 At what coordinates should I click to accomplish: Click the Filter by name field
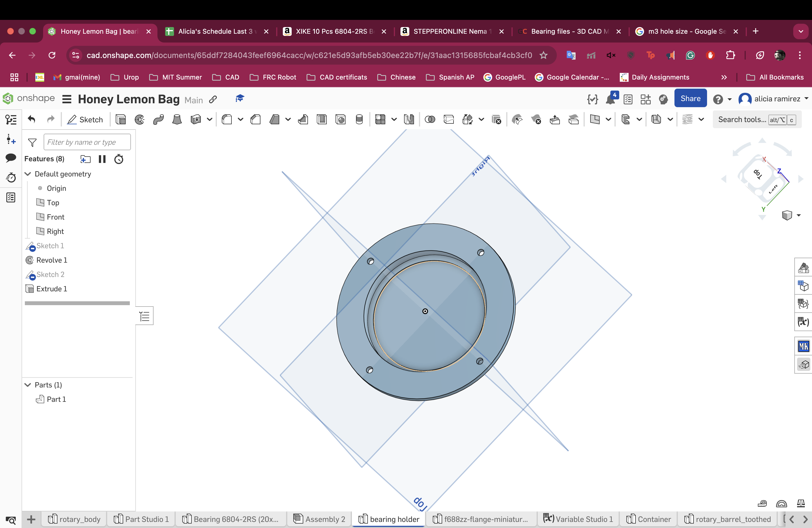tap(87, 142)
